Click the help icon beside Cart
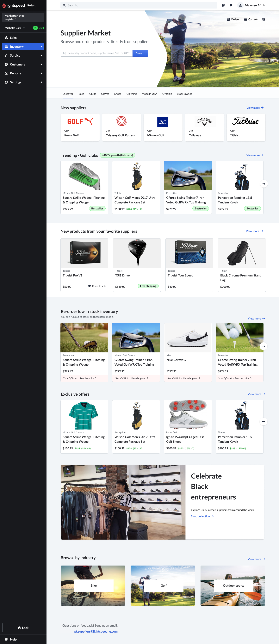Image resolution: width=279 pixels, height=644 pixels. click(x=263, y=19)
